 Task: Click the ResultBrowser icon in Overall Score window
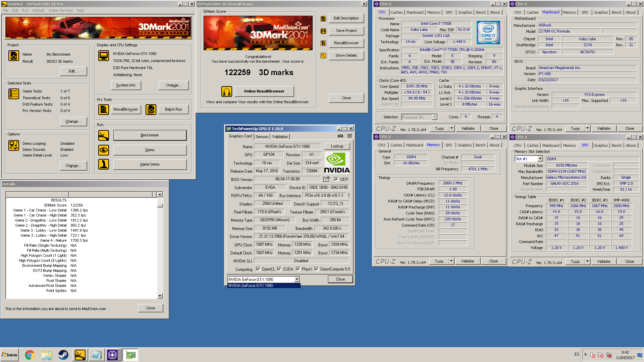point(323,43)
